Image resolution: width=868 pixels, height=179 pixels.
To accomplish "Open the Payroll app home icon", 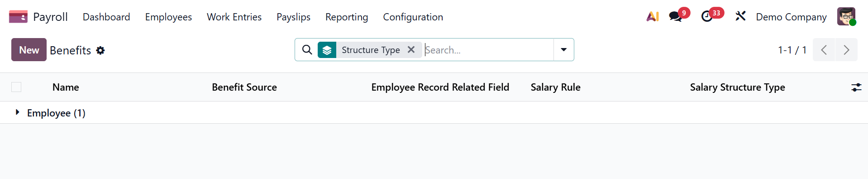I will (18, 17).
